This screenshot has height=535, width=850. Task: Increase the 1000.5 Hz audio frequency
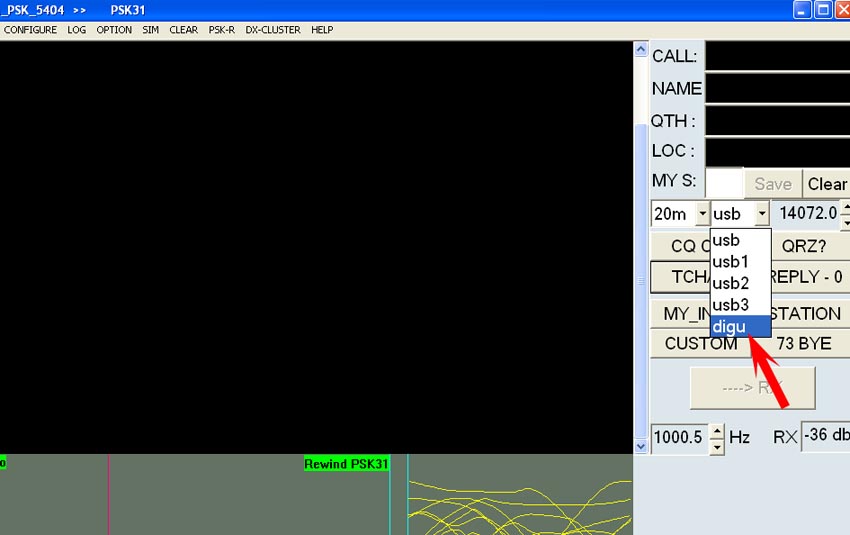pos(717,432)
